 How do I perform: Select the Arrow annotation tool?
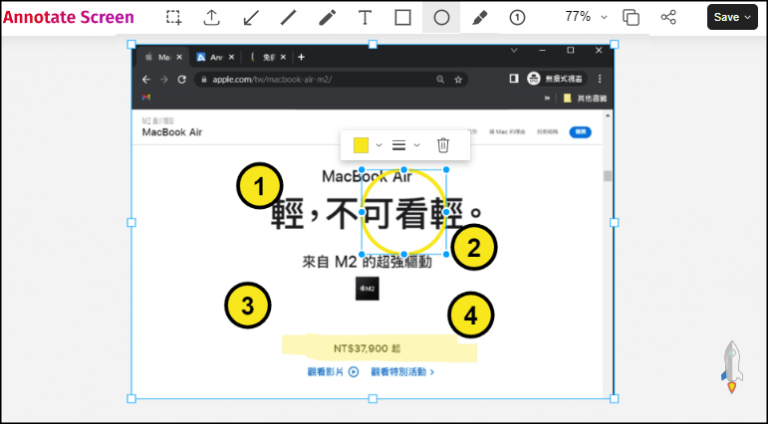[x=251, y=18]
